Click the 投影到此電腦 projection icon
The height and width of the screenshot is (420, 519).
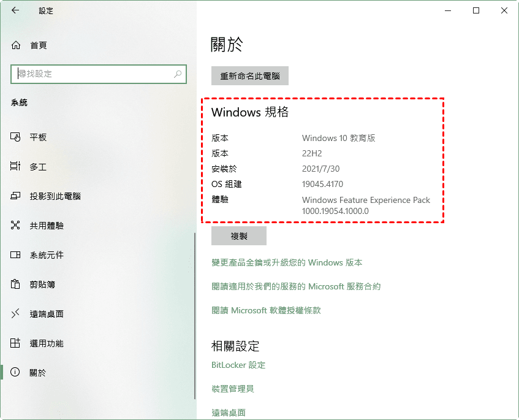pyautogui.click(x=15, y=196)
